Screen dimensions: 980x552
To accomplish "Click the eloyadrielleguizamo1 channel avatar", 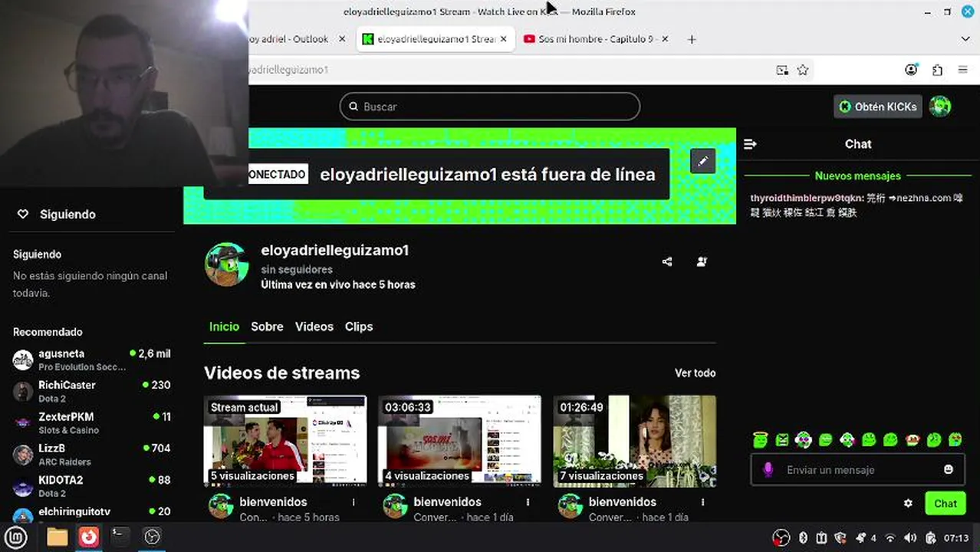I will pyautogui.click(x=226, y=264).
